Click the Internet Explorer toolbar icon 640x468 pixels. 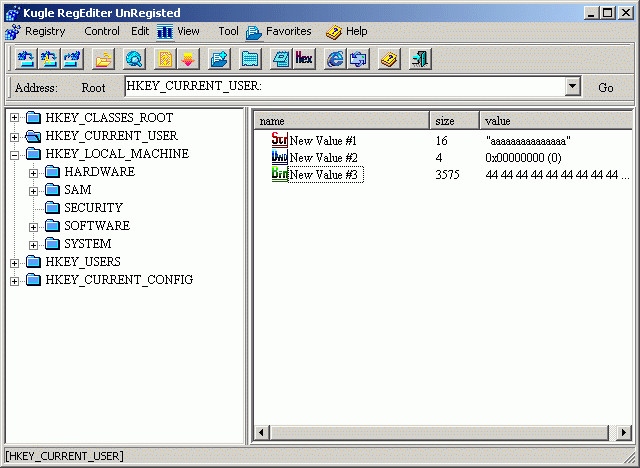(335, 60)
